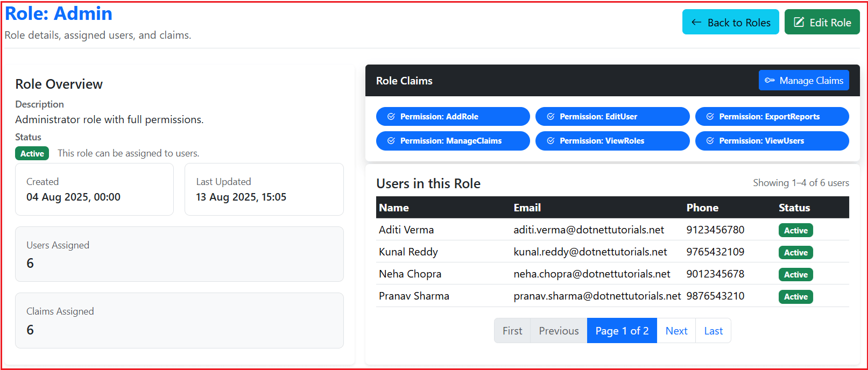Click the Page 1 of 2 indicator
The width and height of the screenshot is (868, 370).
click(622, 331)
